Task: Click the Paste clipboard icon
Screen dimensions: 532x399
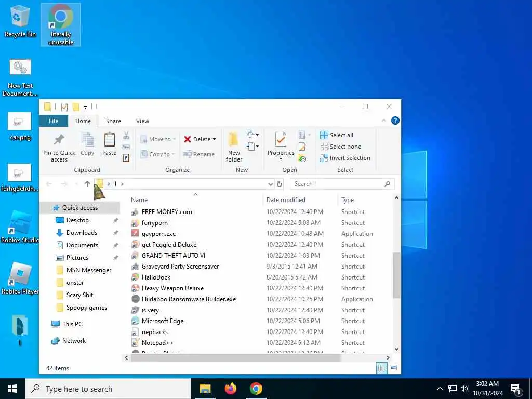Action: [x=109, y=139]
